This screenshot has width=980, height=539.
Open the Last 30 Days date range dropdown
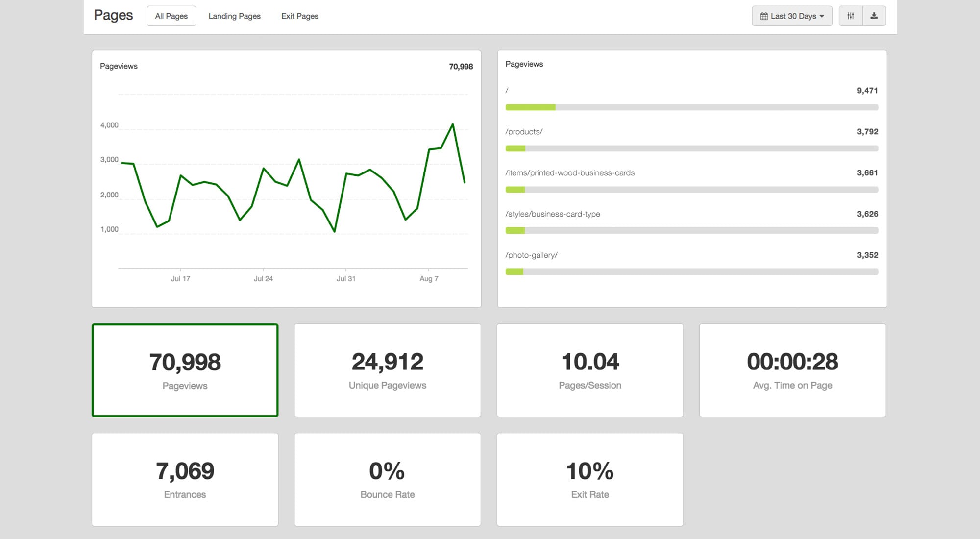tap(792, 16)
